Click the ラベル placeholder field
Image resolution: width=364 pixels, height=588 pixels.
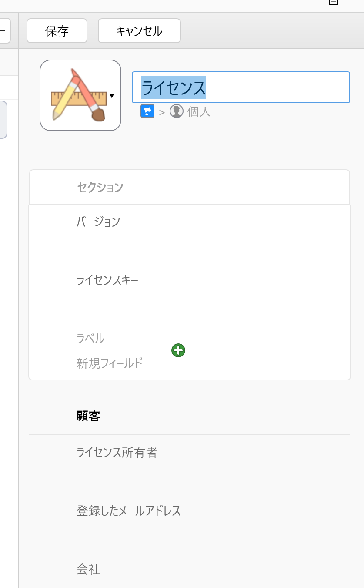click(x=90, y=338)
